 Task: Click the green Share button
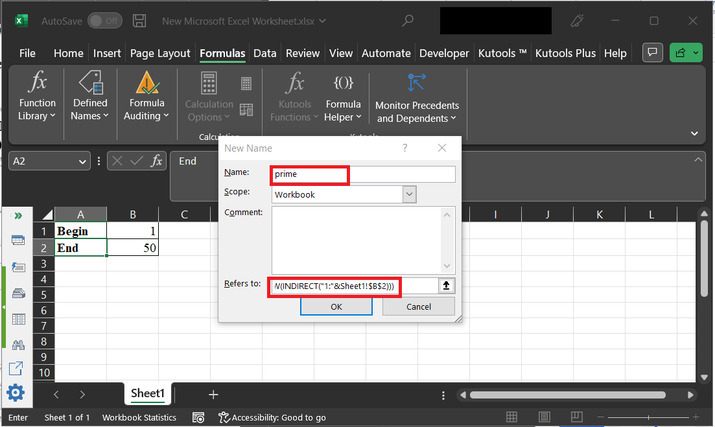(686, 52)
